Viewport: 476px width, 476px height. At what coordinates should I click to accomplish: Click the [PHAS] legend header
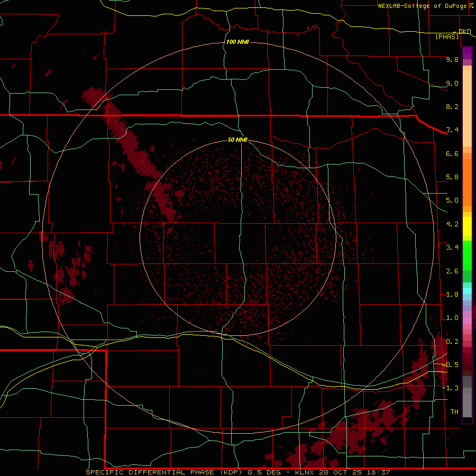tap(447, 36)
